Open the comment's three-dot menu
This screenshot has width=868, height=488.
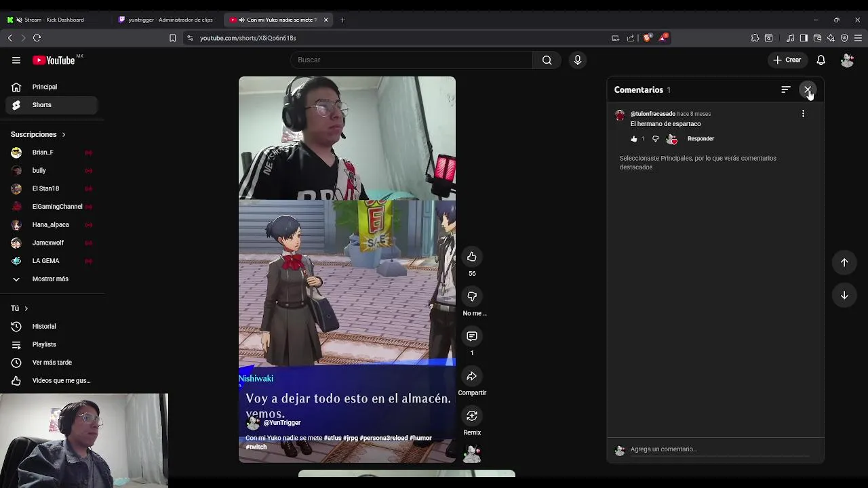coord(803,114)
